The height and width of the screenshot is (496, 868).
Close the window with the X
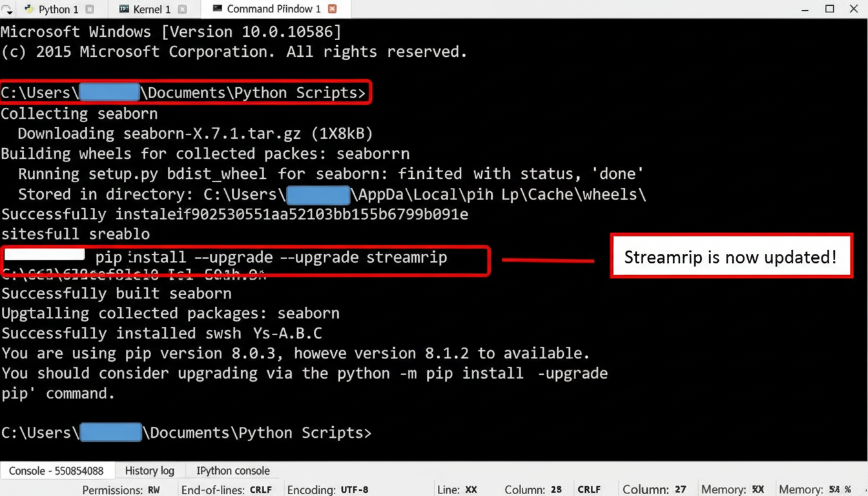pos(854,9)
